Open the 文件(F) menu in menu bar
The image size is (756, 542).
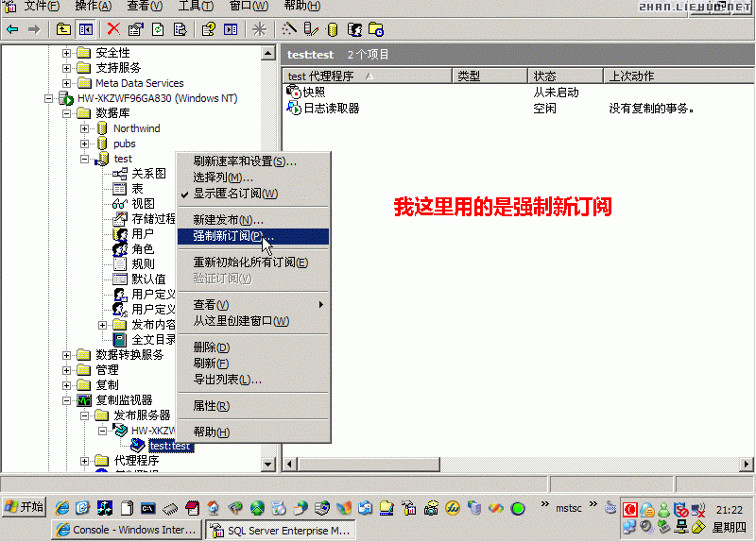coord(42,6)
